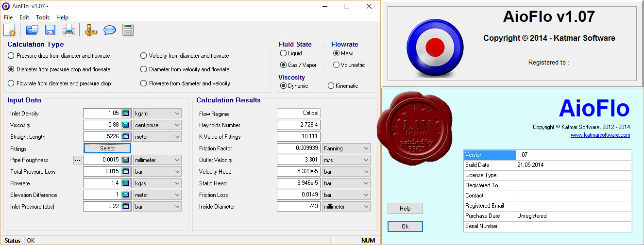
Task: Click the Inlet Density value field
Action: click(102, 113)
